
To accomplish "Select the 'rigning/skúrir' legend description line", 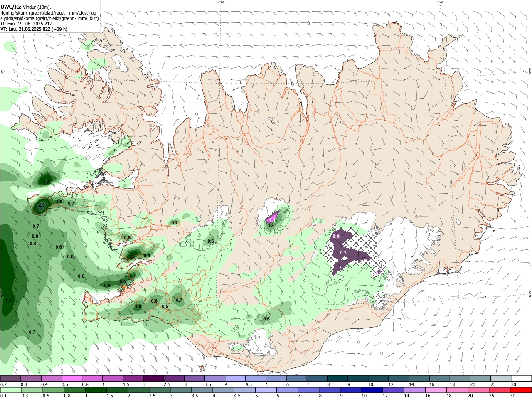I will [48, 13].
